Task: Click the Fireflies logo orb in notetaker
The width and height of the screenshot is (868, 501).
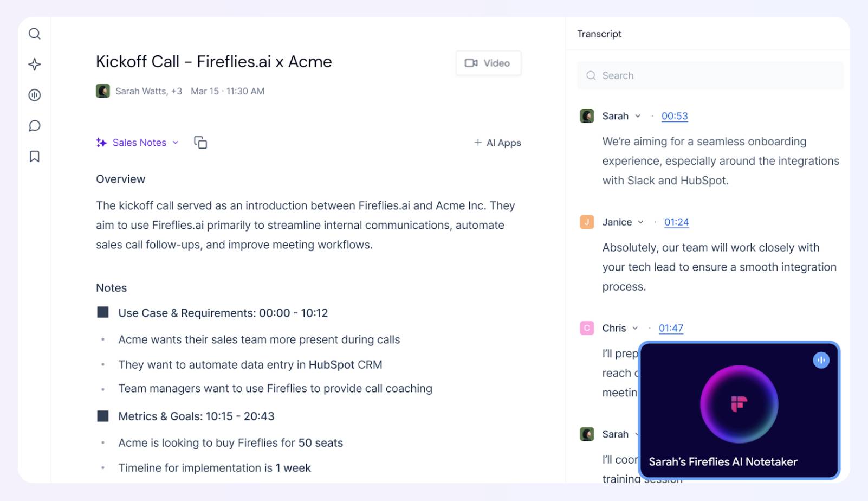Action: tap(739, 404)
